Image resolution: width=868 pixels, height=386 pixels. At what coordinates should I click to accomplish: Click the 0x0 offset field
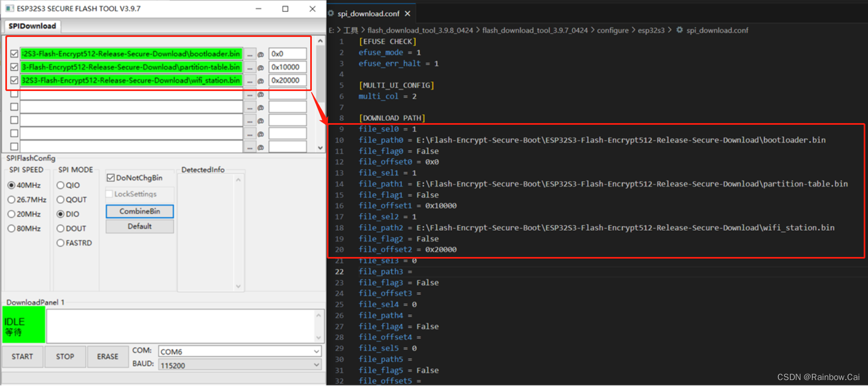[x=288, y=54]
